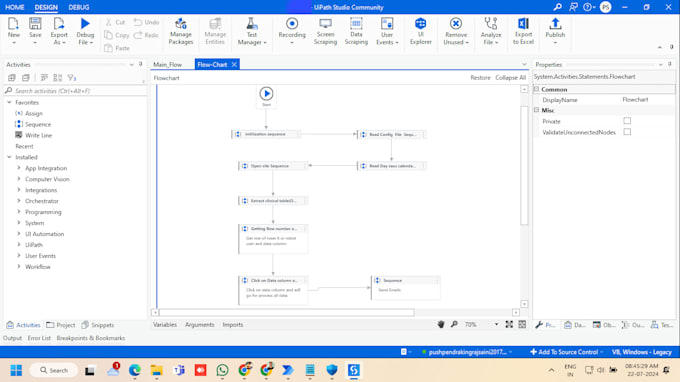
Task: Click the filter icon in Activities panel
Action: [72, 78]
